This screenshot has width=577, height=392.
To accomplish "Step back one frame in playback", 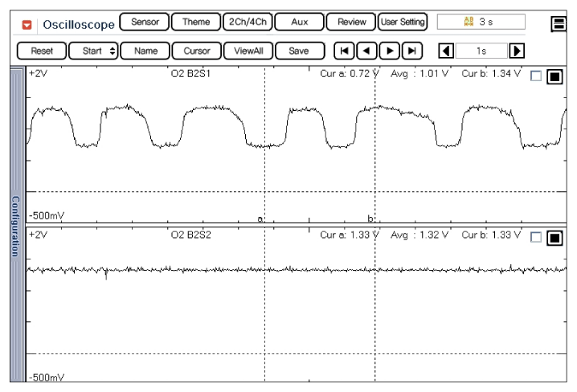I will pyautogui.click(x=367, y=51).
